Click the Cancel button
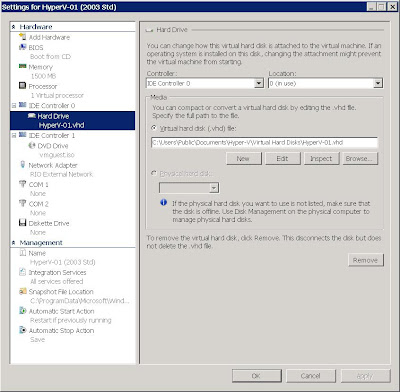This screenshot has width=400, height=392. point(311,376)
